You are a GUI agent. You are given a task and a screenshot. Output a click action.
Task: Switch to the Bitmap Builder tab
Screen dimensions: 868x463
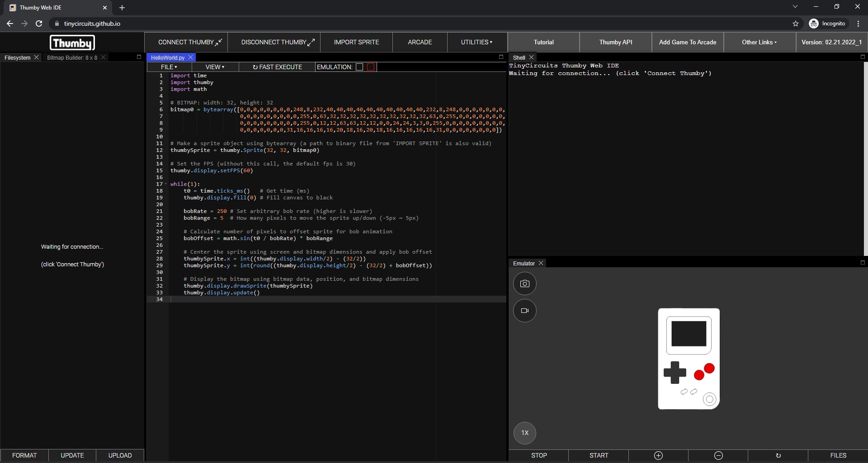click(x=72, y=57)
